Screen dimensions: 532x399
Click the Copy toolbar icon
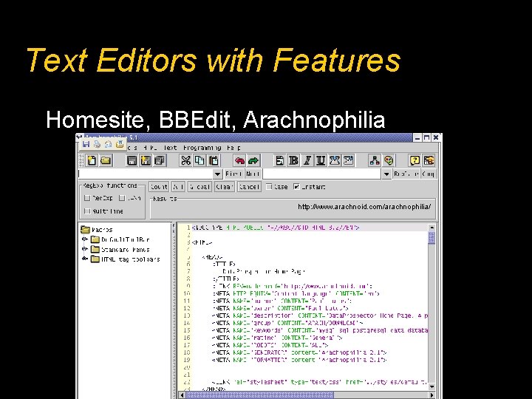(199, 160)
